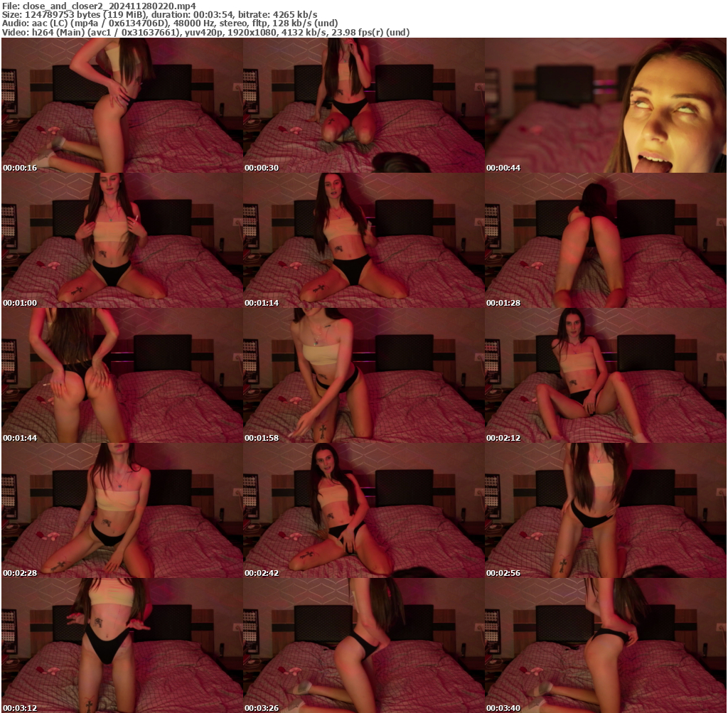
Task: Select the thumbnail at timestamp 00:00:16
Action: coord(121,107)
